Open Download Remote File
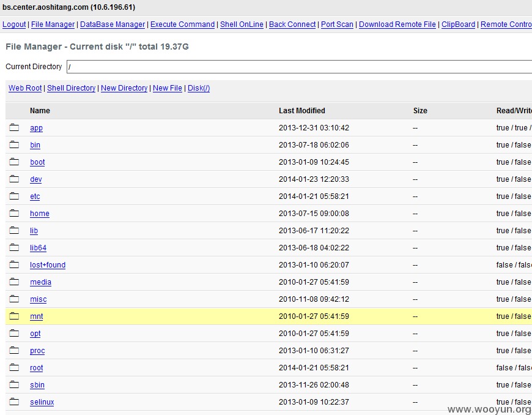 click(x=397, y=24)
